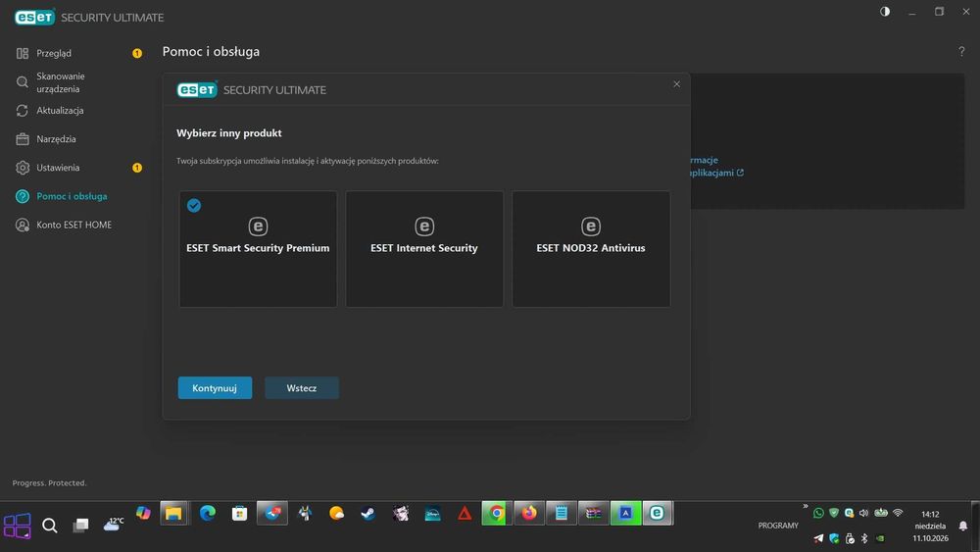Open the Windows Start menu
This screenshot has width=980, height=552.
pyautogui.click(x=17, y=526)
